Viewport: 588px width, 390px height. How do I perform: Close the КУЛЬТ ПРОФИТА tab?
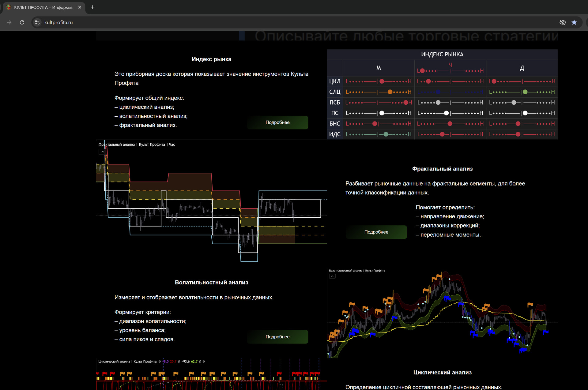(80, 7)
